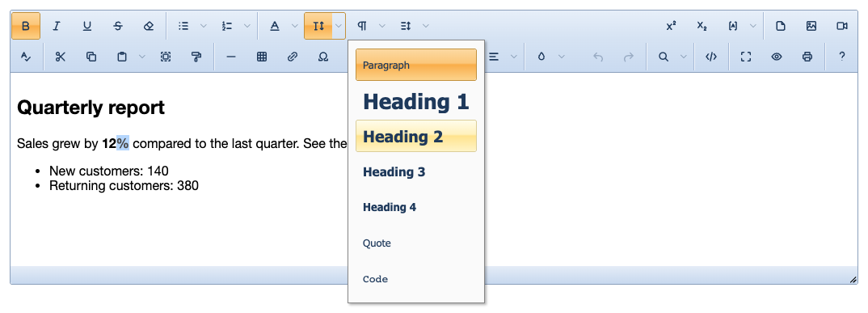Viewport: 868px width, 313px height.
Task: Click the paragraph format pilcrow icon
Action: [362, 26]
